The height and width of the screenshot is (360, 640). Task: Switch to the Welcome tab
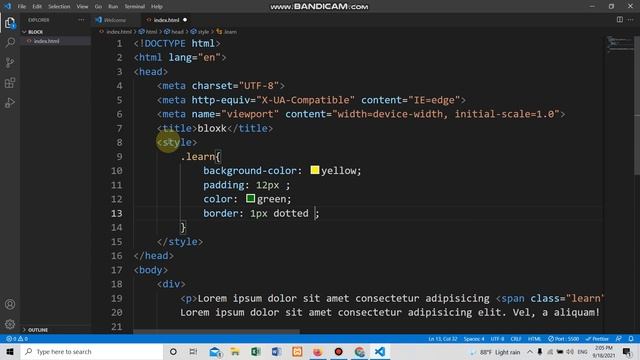[x=115, y=20]
